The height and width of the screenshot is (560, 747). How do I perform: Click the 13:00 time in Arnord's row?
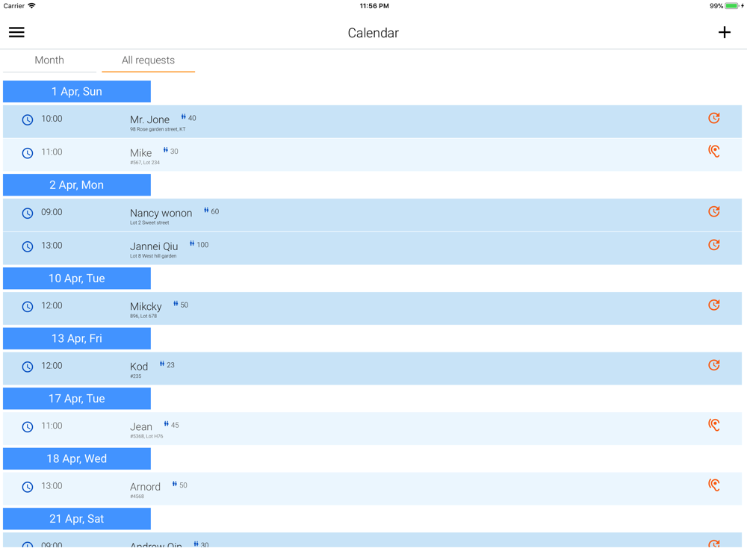[x=52, y=486]
